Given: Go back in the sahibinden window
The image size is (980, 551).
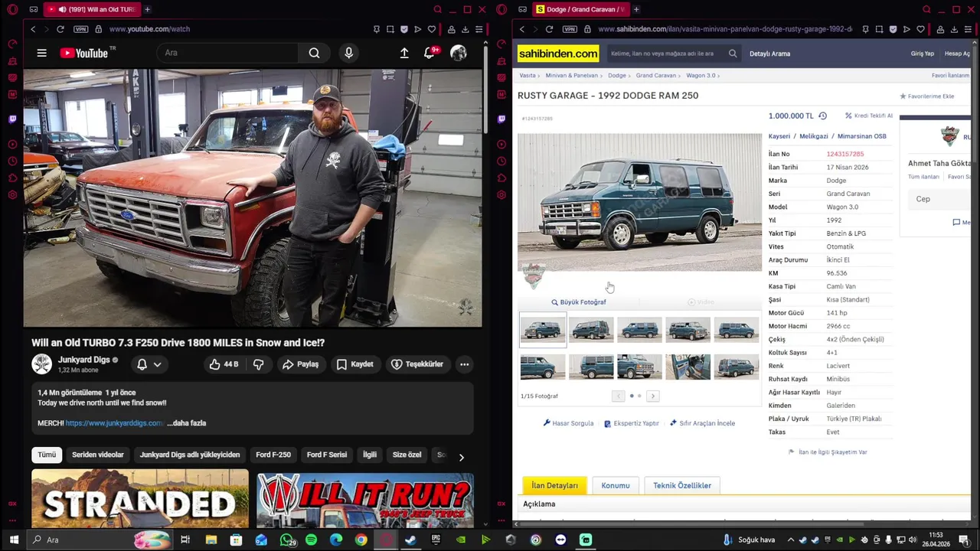Looking at the screenshot, I should [522, 29].
